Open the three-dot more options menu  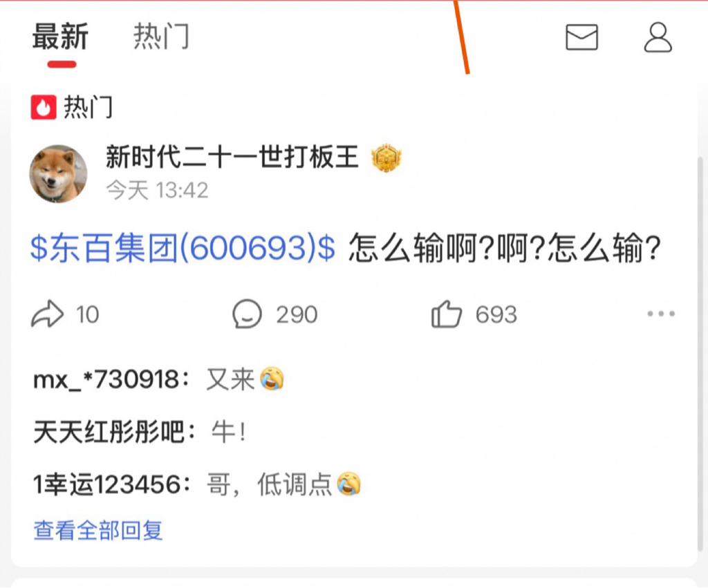[x=661, y=314]
